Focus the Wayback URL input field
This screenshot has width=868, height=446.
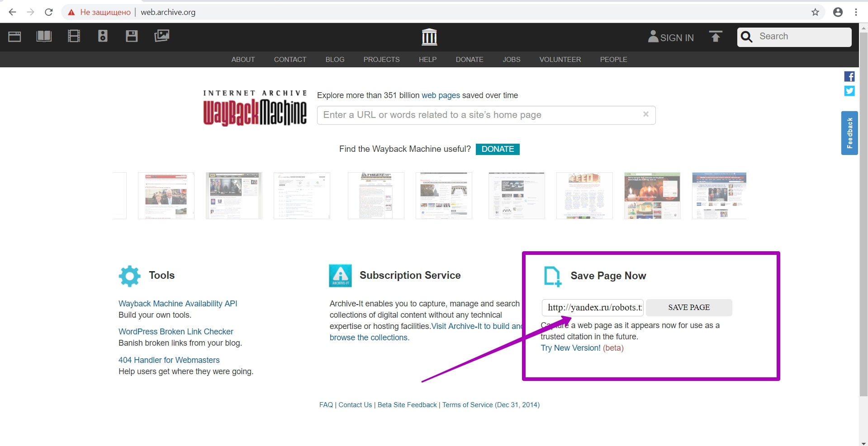click(x=486, y=115)
